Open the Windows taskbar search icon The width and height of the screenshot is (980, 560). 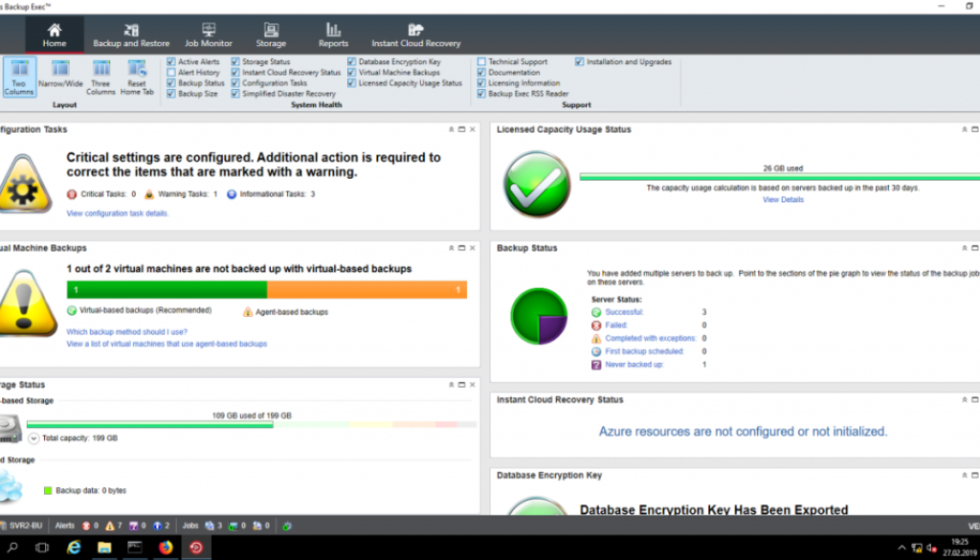pyautogui.click(x=11, y=548)
